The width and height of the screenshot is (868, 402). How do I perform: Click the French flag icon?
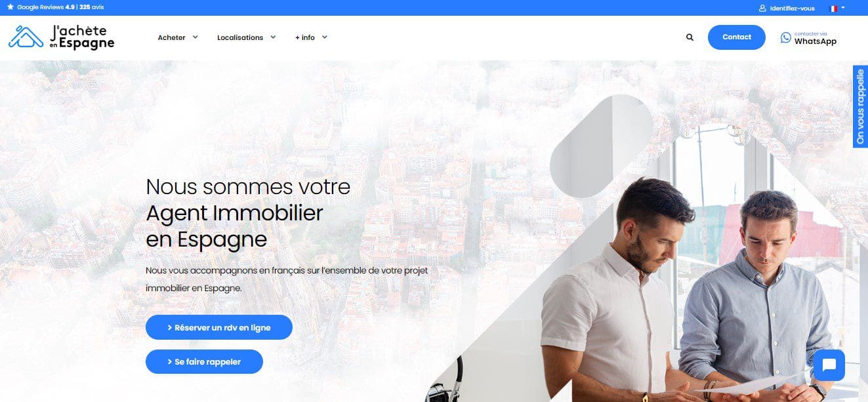833,8
